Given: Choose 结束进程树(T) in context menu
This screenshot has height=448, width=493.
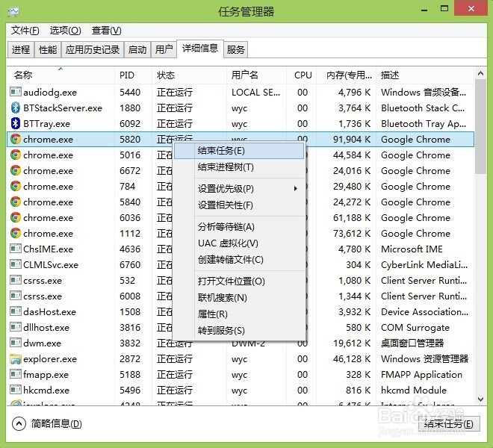Looking at the screenshot, I should click(x=239, y=167).
